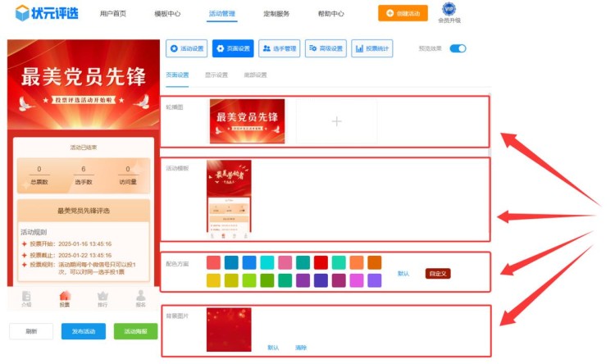Click the orange 创建活动 button
Image resolution: width=615 pixels, height=364 pixels.
(x=403, y=13)
